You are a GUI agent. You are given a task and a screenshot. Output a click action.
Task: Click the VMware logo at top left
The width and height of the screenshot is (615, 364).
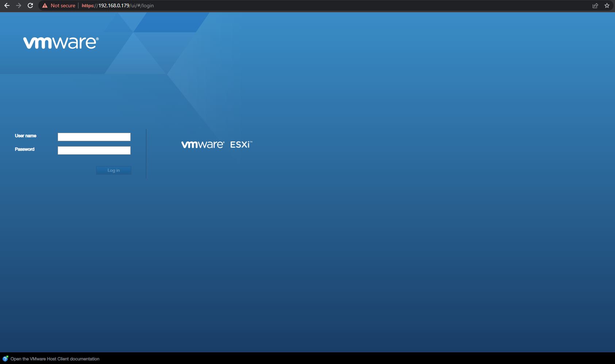60,42
